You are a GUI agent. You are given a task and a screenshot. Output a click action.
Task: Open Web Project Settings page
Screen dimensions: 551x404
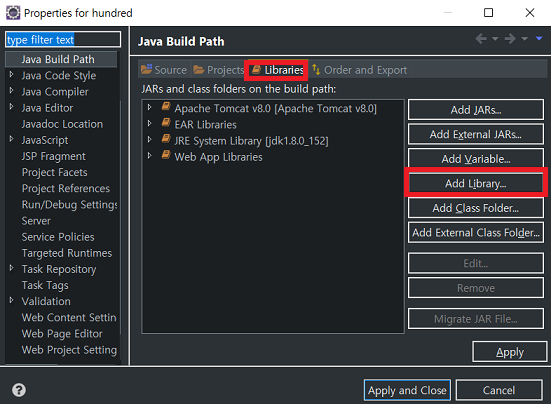69,350
